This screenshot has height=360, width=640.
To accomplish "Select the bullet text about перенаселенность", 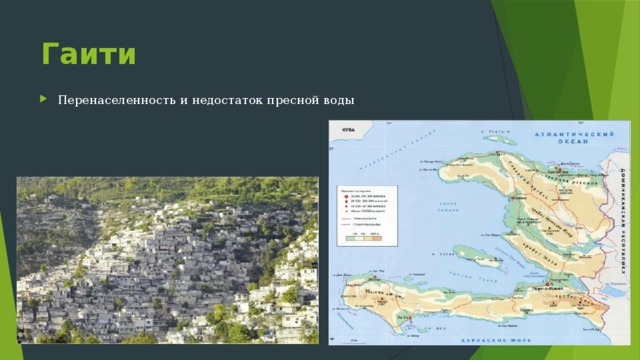I will tap(206, 100).
